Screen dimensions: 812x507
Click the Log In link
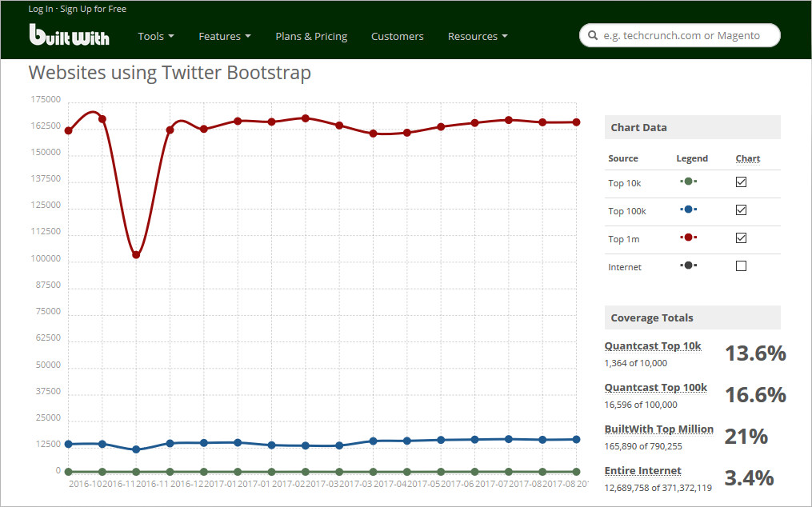40,9
